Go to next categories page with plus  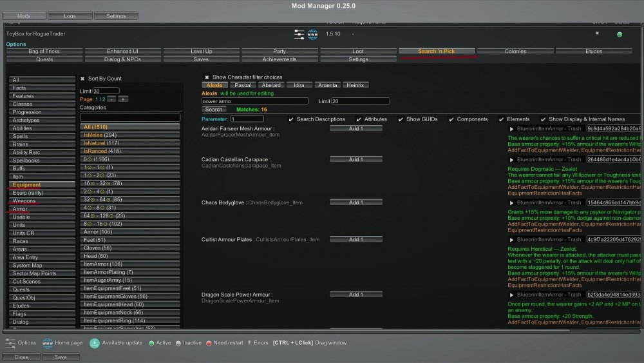tap(123, 99)
